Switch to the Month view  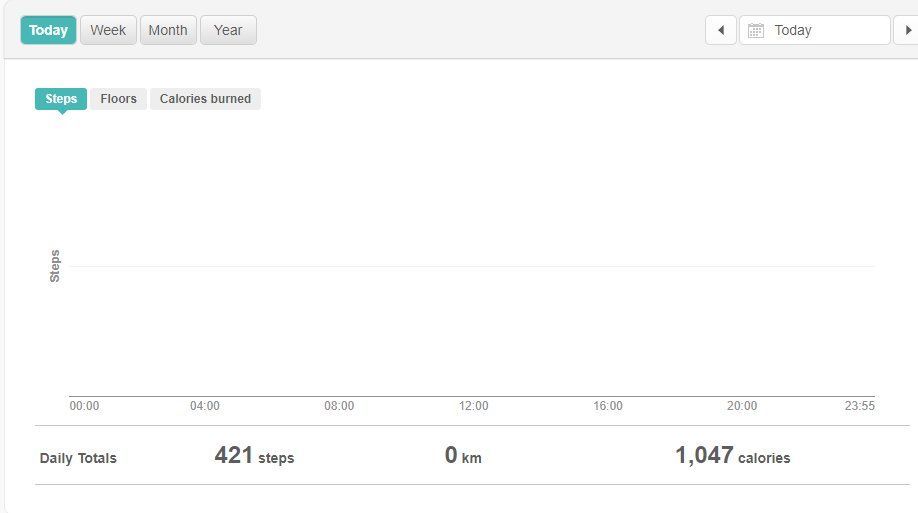click(x=168, y=30)
